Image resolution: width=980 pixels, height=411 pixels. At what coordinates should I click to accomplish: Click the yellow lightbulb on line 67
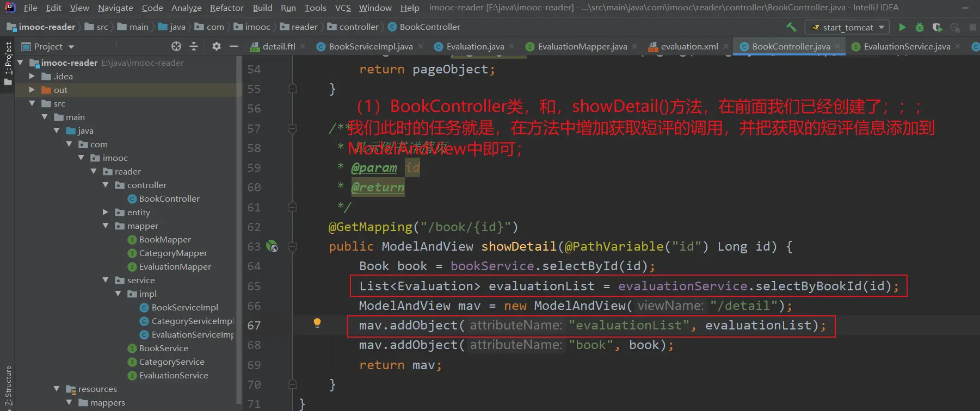click(317, 323)
